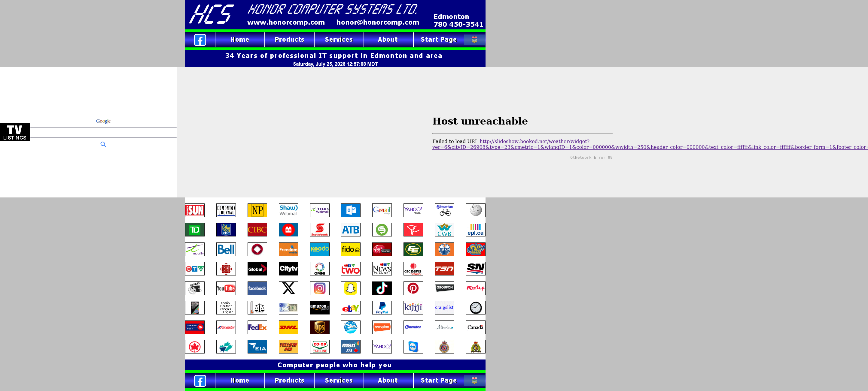Image resolution: width=868 pixels, height=391 pixels.
Task: Open the Freedom Mobile tile
Action: pos(288,249)
